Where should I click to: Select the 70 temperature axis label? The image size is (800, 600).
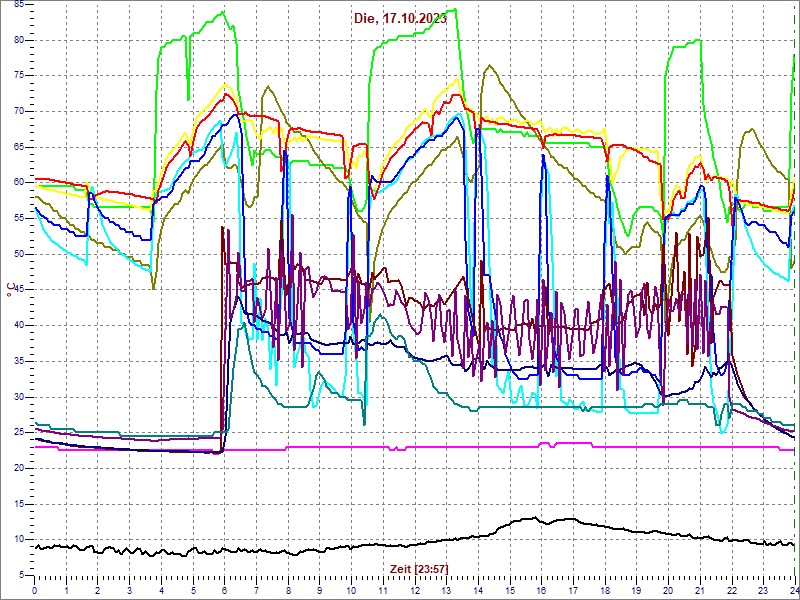pos(19,112)
